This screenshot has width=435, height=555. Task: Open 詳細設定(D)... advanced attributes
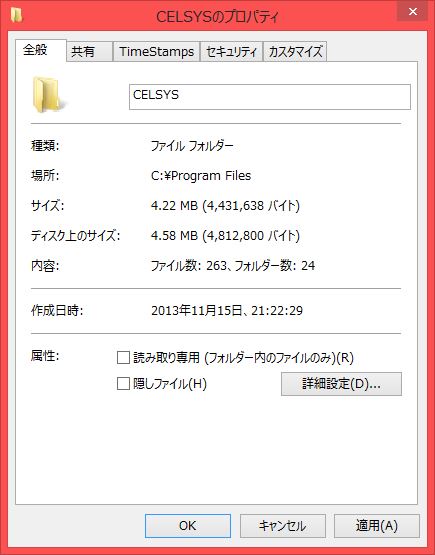(x=341, y=384)
